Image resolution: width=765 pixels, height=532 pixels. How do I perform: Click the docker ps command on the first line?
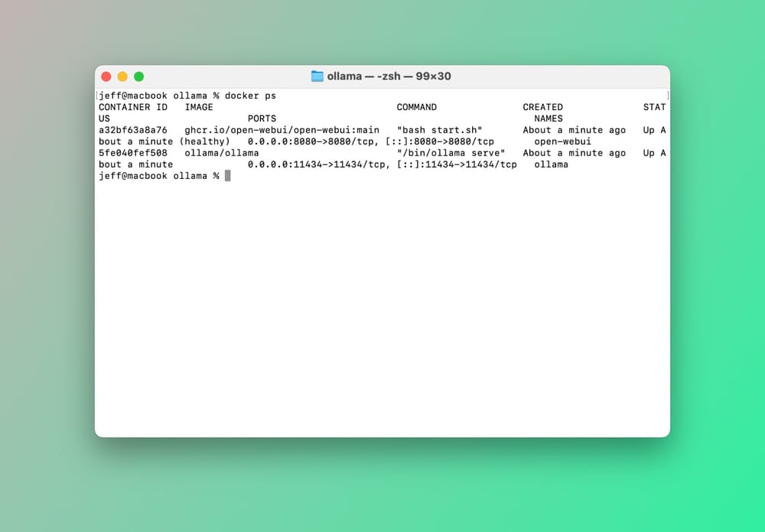[x=252, y=96]
